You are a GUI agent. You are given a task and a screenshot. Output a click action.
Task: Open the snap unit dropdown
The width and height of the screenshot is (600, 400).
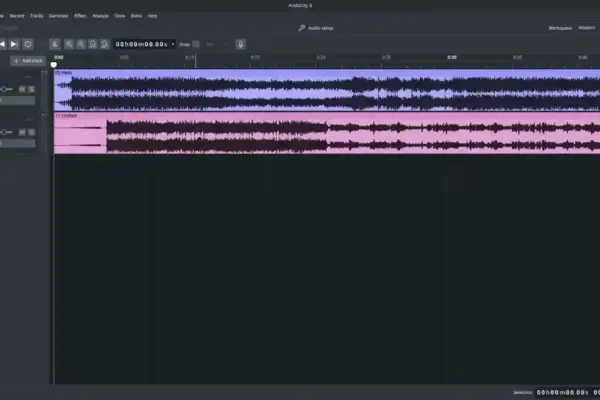217,44
